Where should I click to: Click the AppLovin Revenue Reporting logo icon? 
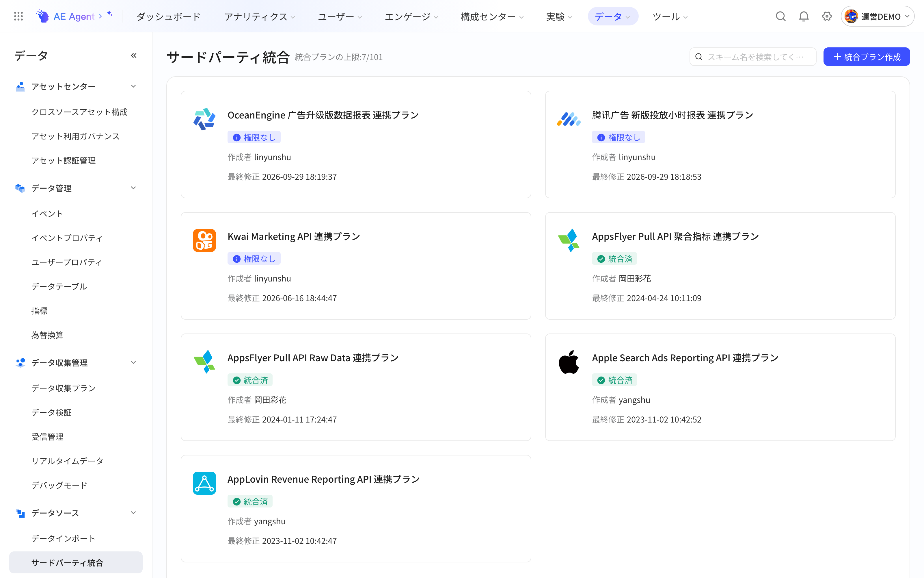coord(204,483)
